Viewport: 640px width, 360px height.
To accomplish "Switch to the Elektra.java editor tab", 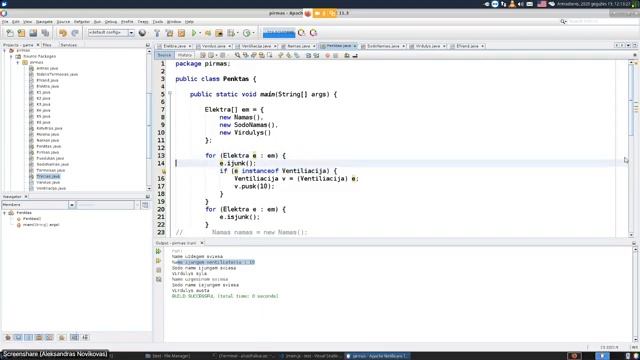I will coord(175,46).
